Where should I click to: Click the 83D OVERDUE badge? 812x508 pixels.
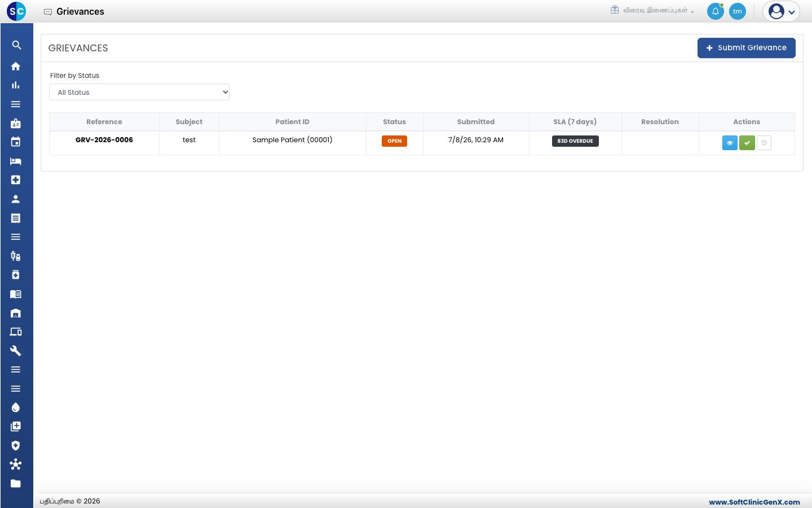coord(575,141)
